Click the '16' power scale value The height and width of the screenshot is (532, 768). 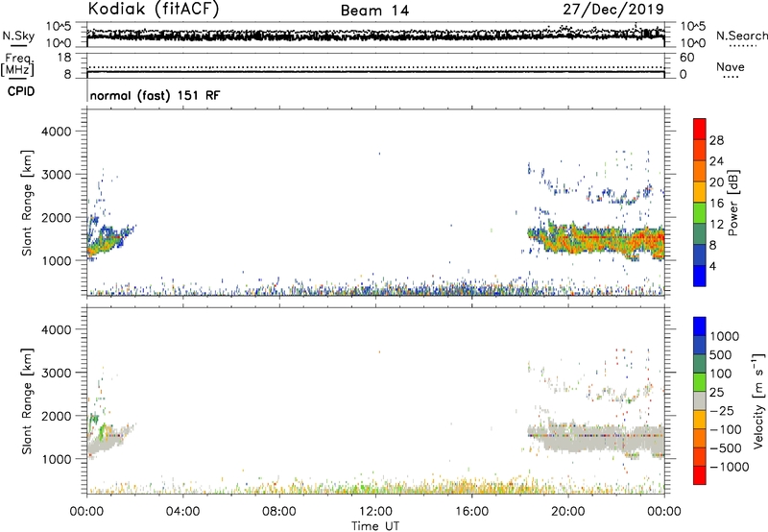(716, 204)
